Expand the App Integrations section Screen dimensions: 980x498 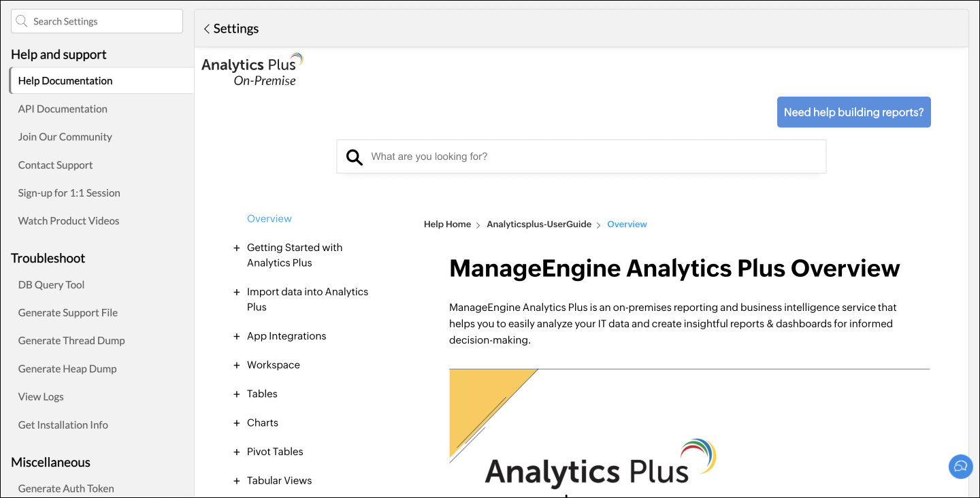coord(237,337)
